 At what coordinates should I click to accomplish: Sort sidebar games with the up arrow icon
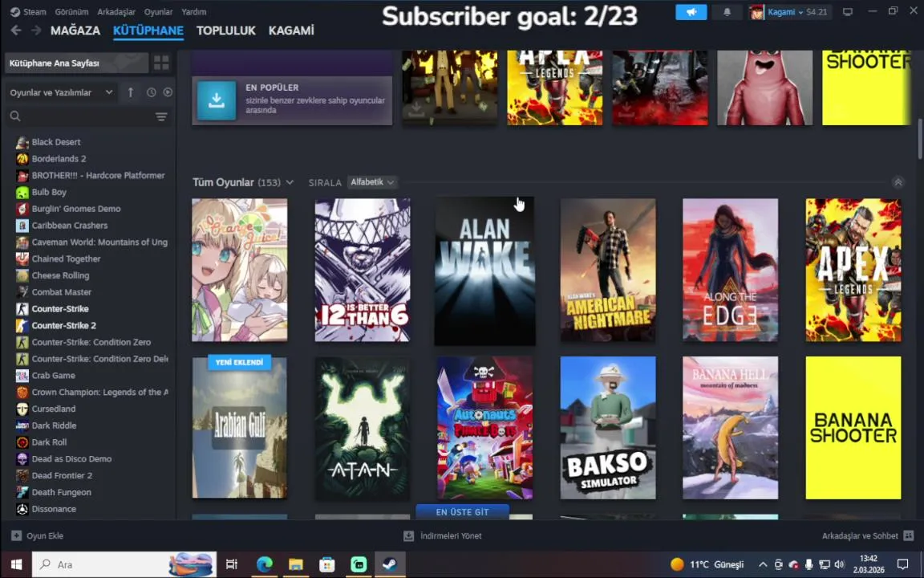131,92
